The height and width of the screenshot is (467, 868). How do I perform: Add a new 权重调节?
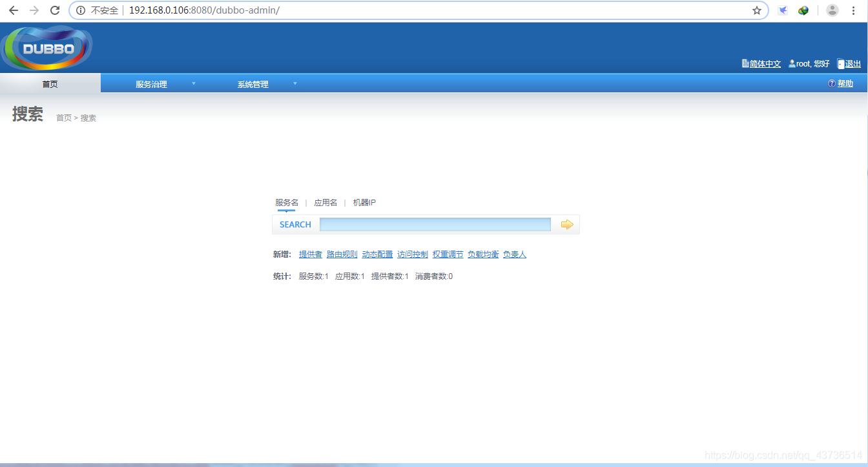click(x=448, y=254)
